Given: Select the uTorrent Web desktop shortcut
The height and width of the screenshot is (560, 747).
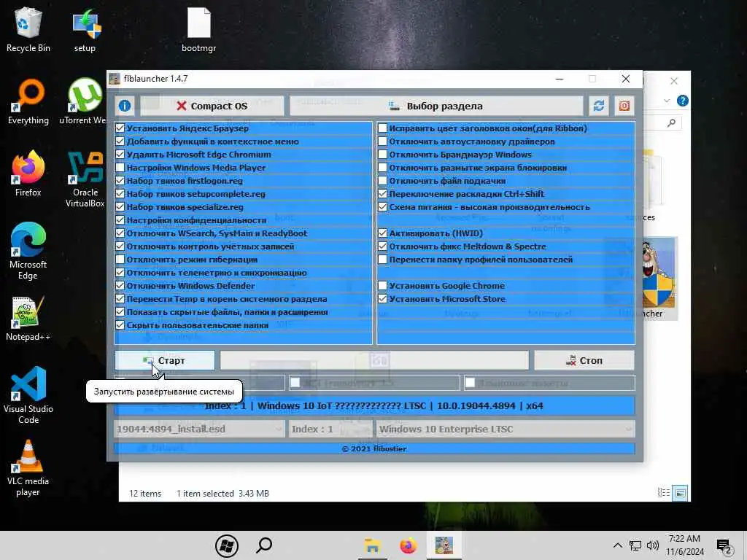Looking at the screenshot, I should point(85,102).
